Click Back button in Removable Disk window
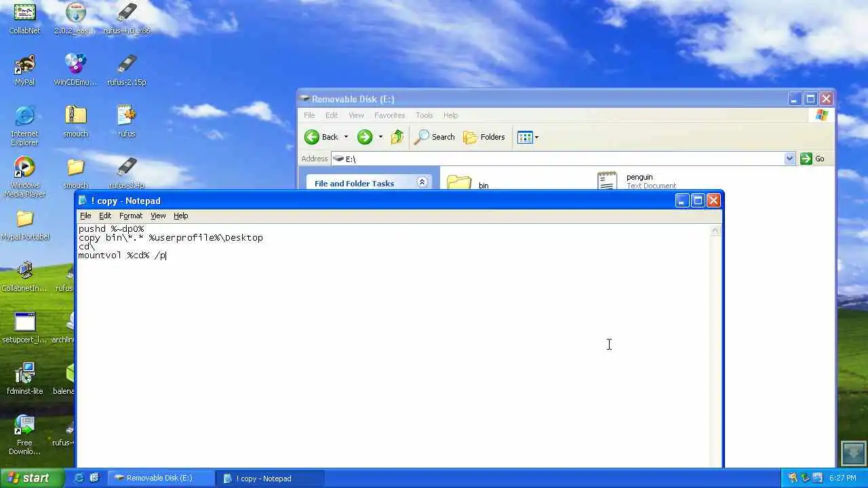This screenshot has height=488, width=868. (x=321, y=137)
